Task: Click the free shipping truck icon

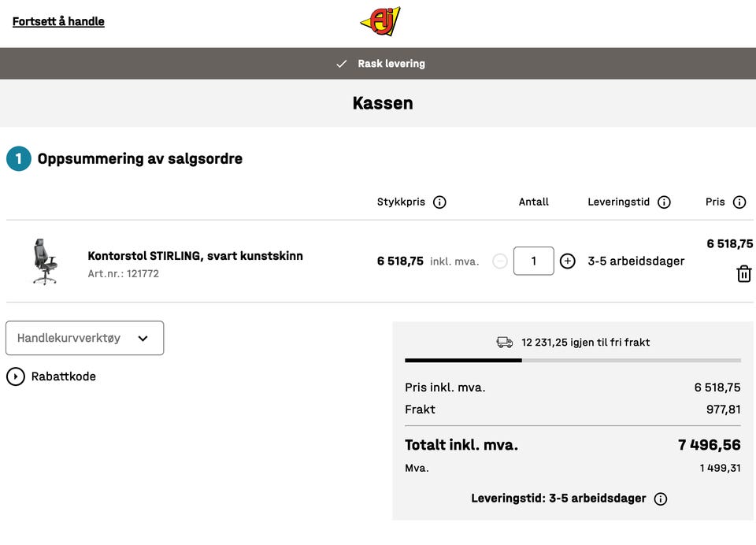Action: (x=505, y=343)
